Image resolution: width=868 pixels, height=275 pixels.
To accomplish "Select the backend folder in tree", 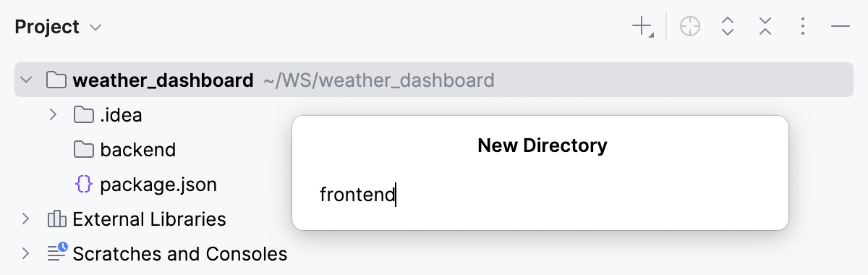I will click(x=138, y=150).
